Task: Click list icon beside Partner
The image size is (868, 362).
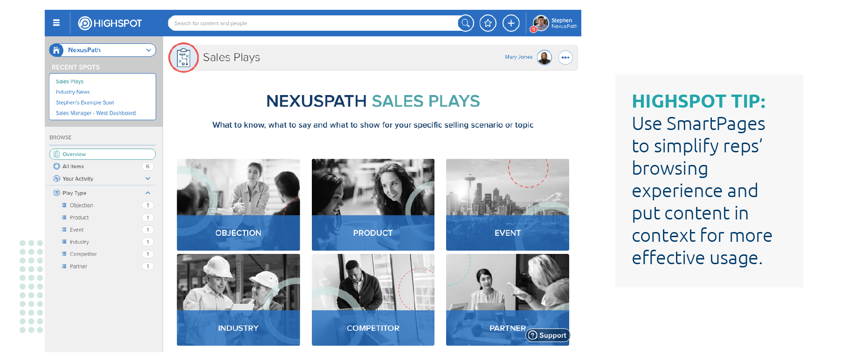Action: tap(64, 266)
